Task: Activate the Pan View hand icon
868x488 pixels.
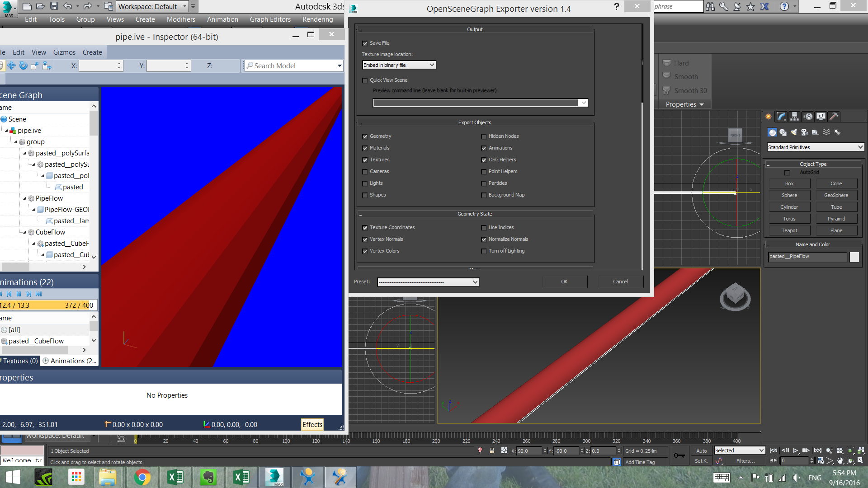Action: click(840, 461)
